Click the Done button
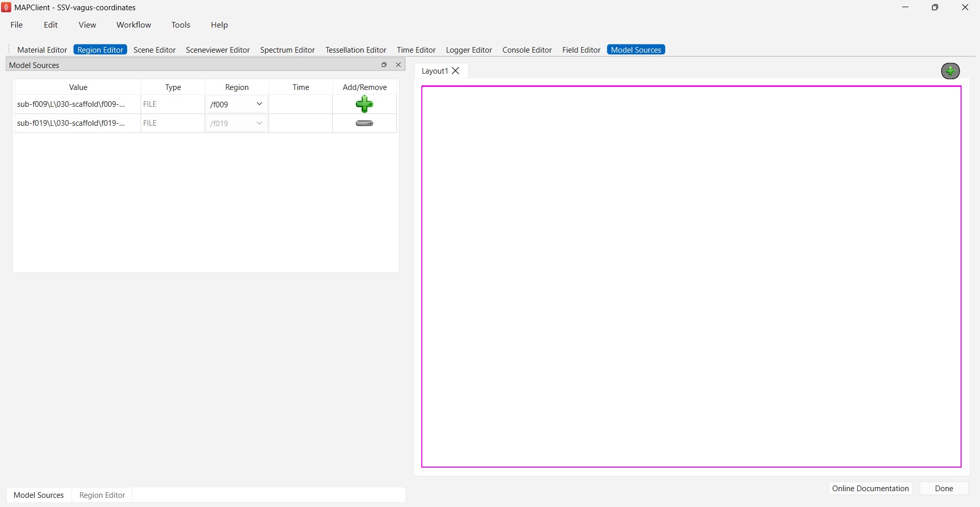 coord(944,488)
